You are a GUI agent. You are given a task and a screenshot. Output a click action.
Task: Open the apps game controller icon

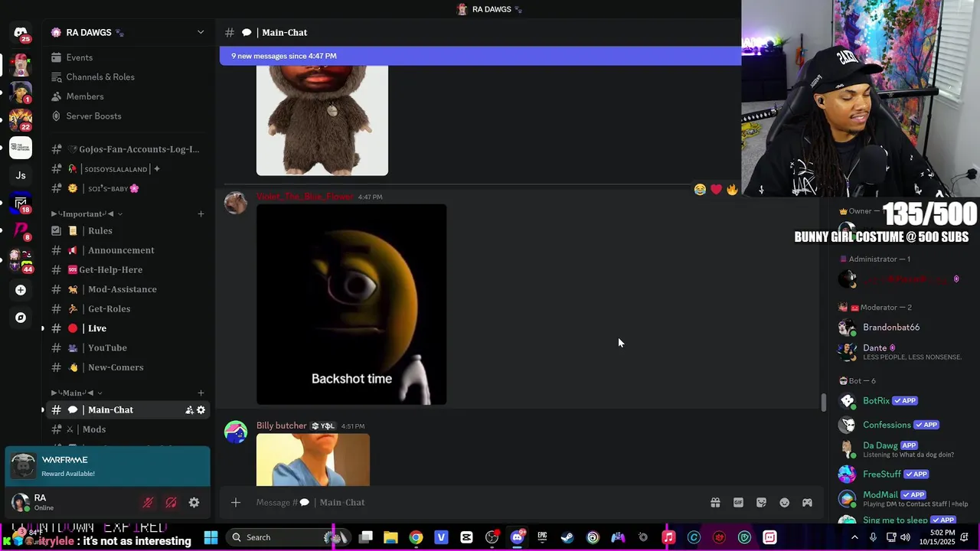[807, 503]
